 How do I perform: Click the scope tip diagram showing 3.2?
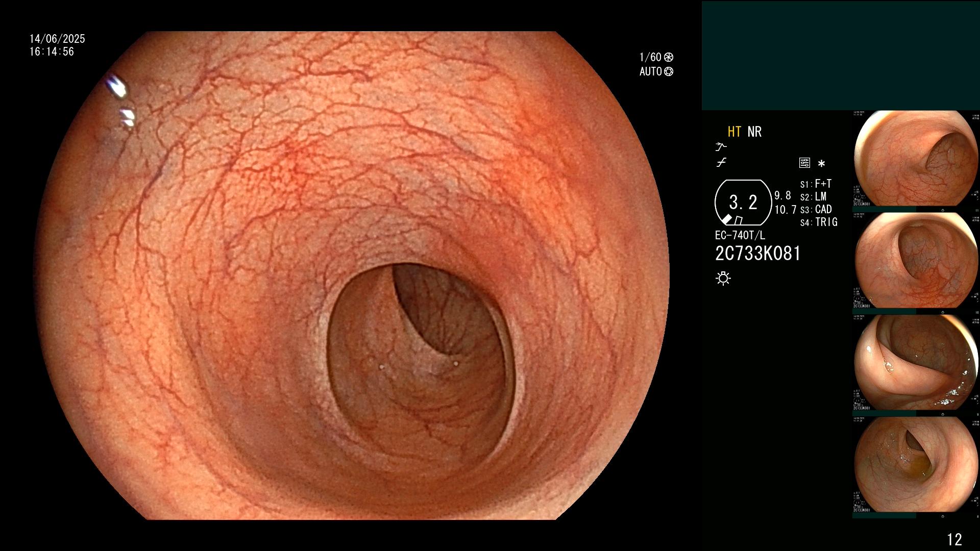(x=743, y=203)
